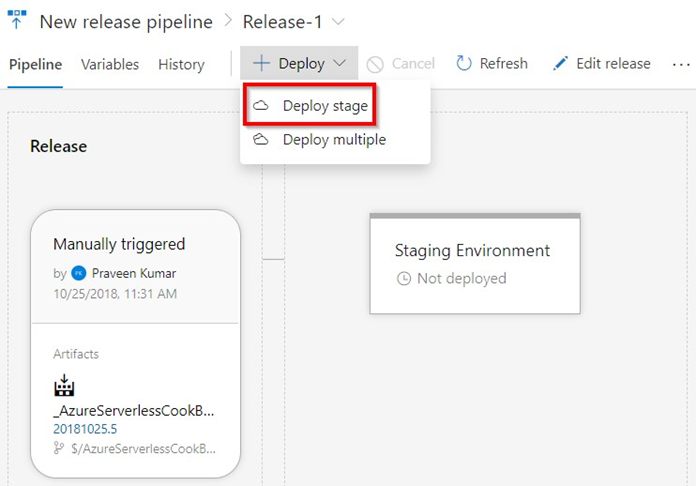Expand the Release-1 chevron dropdown
The image size is (696, 486).
(338, 21)
